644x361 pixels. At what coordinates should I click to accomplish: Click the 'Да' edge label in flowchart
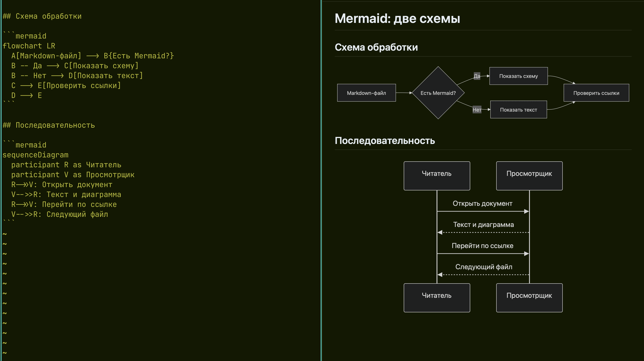[477, 76]
